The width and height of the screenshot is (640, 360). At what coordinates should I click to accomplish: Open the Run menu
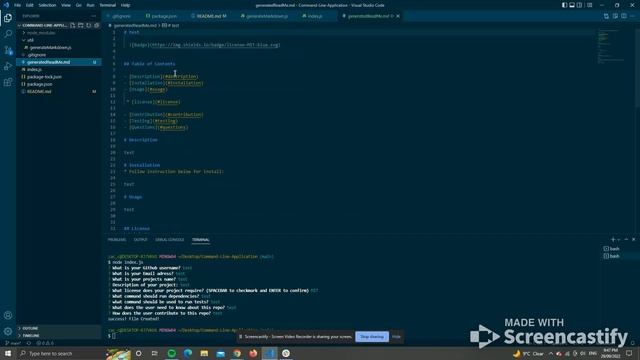[x=90, y=5]
